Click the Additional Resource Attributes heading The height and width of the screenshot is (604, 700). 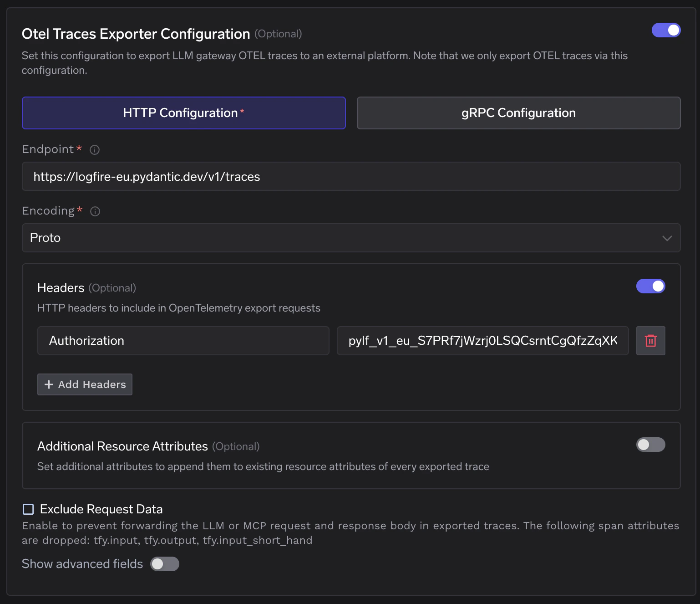point(122,446)
